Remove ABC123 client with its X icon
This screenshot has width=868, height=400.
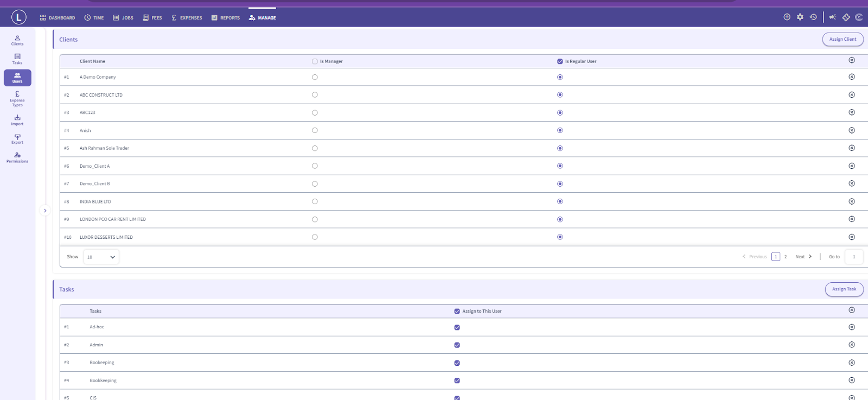852,112
